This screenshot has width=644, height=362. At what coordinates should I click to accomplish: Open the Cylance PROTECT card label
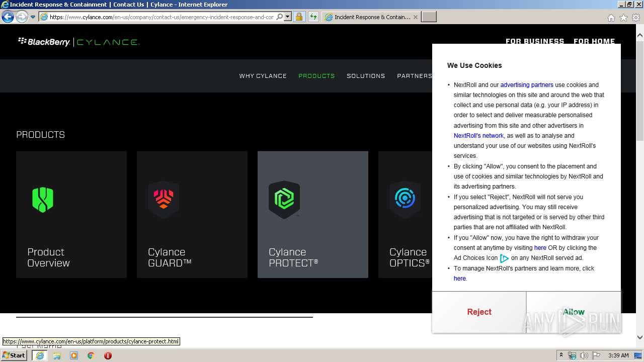click(x=293, y=257)
